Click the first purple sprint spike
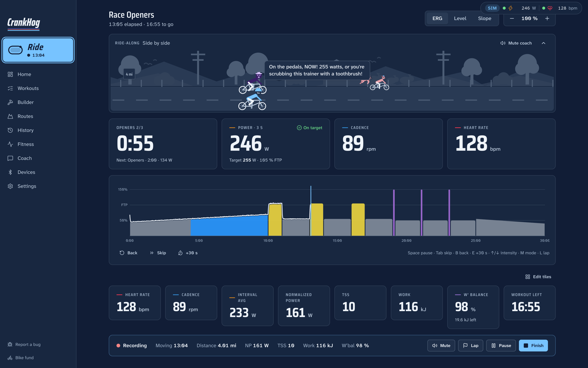 point(394,213)
